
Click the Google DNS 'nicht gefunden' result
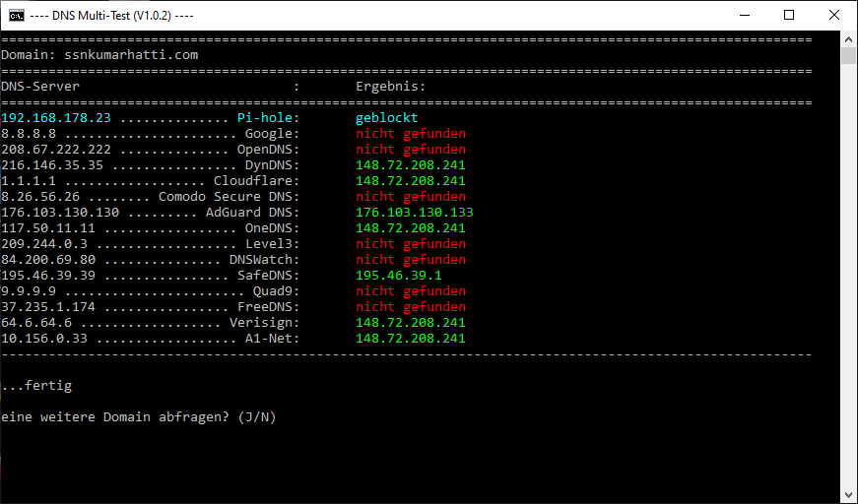pyautogui.click(x=410, y=134)
